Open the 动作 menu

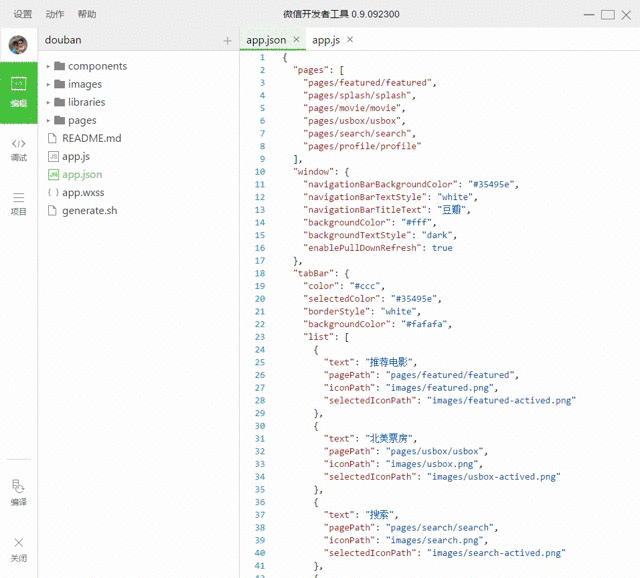55,14
